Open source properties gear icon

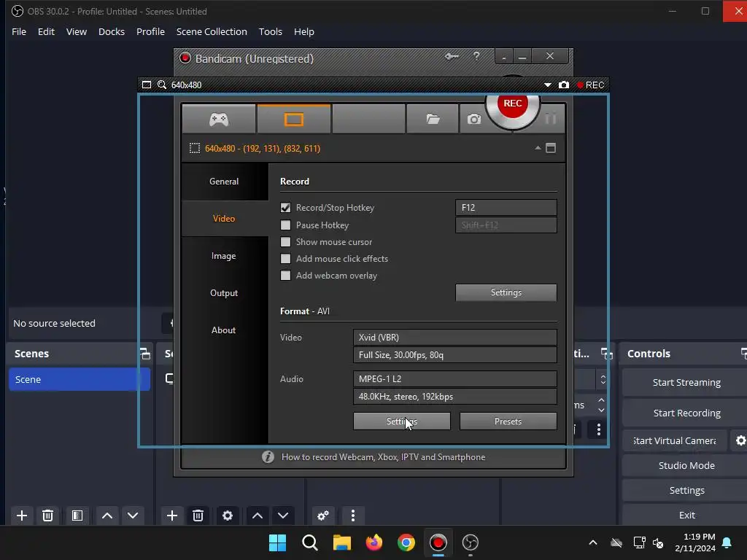pyautogui.click(x=228, y=516)
